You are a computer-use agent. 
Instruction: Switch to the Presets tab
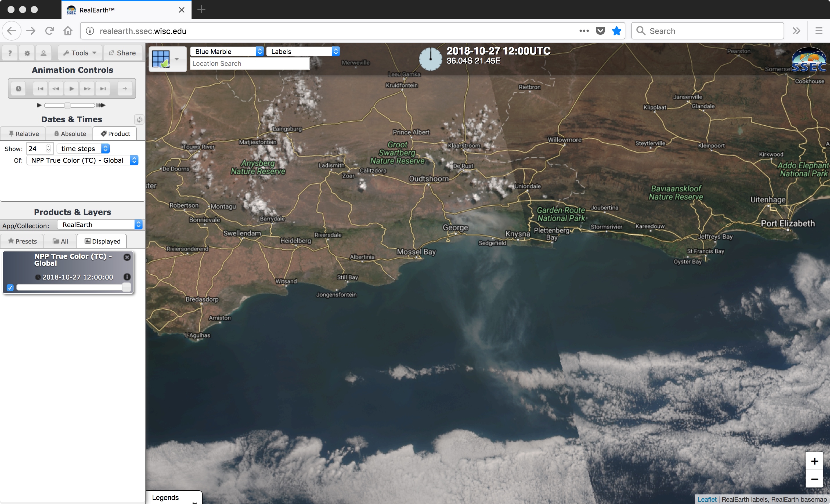click(x=22, y=241)
